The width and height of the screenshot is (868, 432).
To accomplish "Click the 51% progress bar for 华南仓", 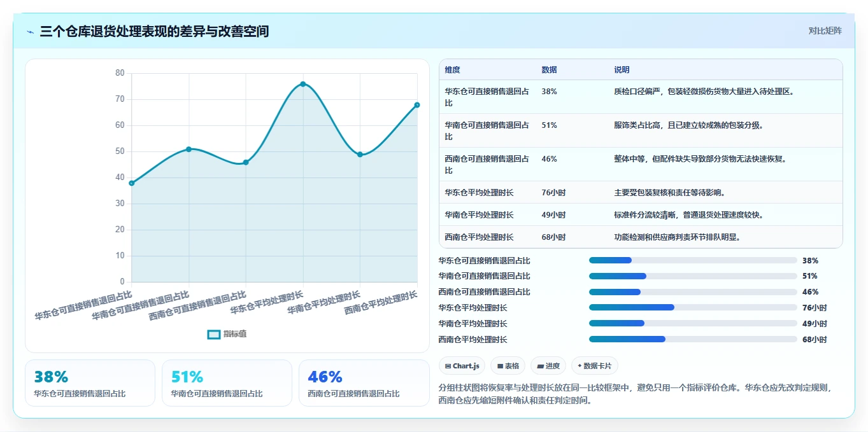I will 693,276.
